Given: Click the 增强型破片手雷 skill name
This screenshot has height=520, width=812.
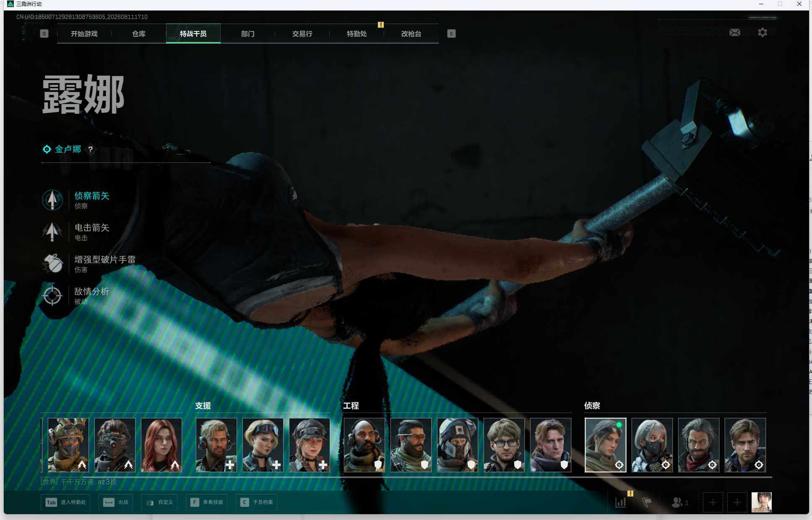Looking at the screenshot, I should (x=105, y=260).
